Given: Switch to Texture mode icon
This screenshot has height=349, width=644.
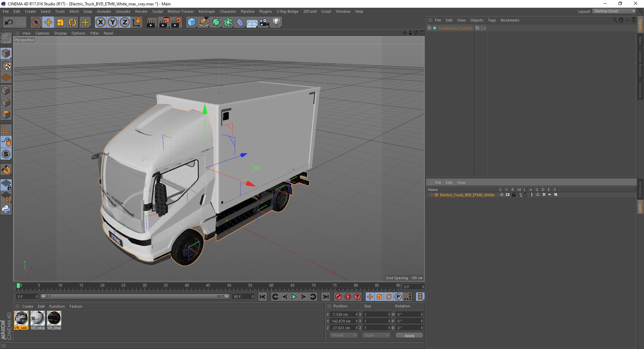Looking at the screenshot, I should click(6, 66).
